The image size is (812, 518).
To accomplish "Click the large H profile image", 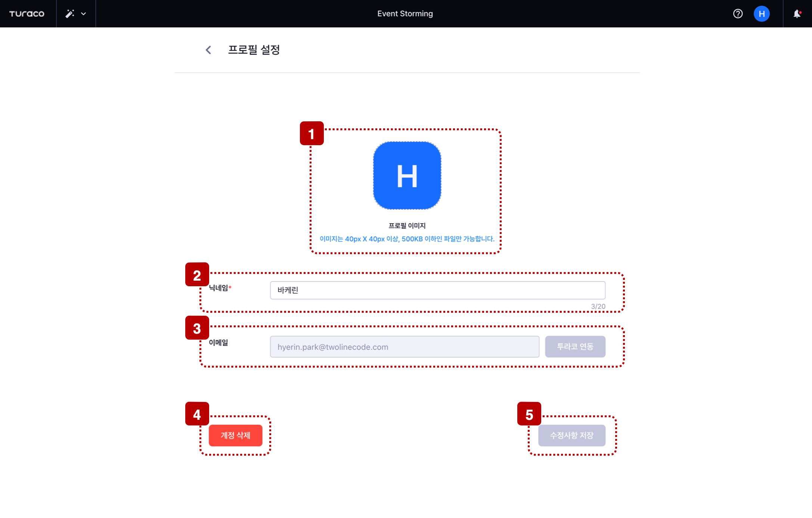I will (x=407, y=175).
